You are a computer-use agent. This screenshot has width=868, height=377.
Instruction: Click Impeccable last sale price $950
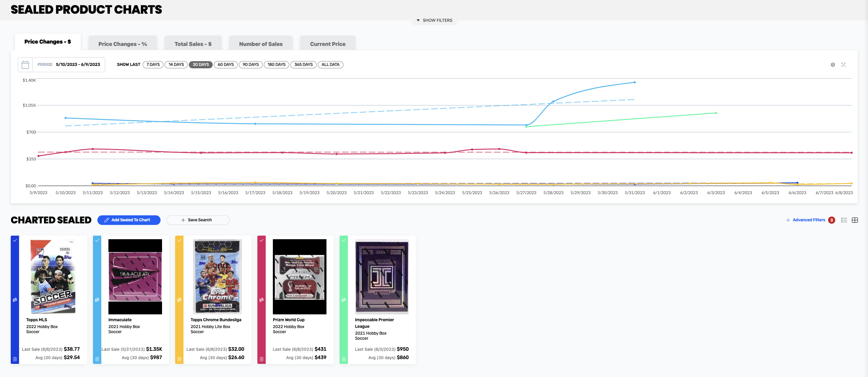(x=403, y=349)
